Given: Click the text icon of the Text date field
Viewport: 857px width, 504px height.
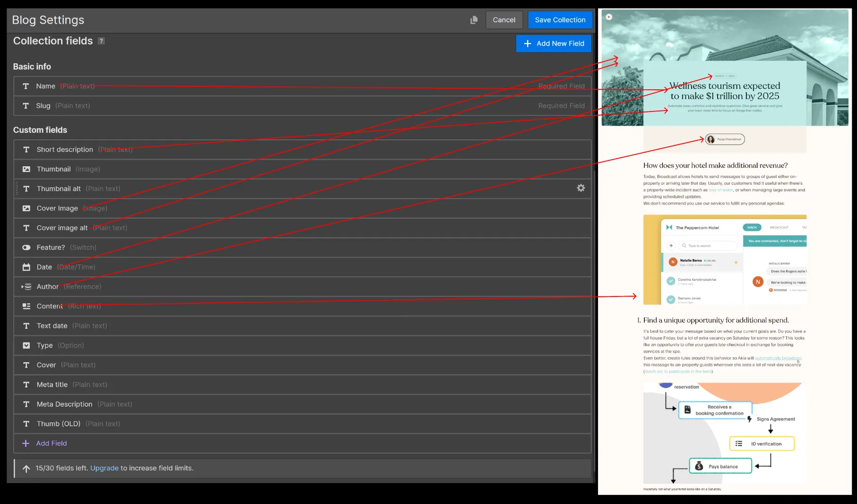Looking at the screenshot, I should (26, 326).
